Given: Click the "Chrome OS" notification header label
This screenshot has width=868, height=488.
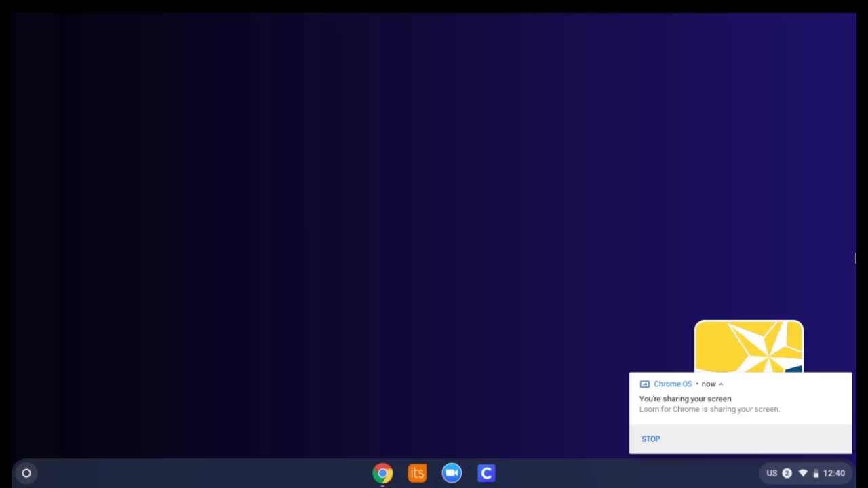Looking at the screenshot, I should [673, 384].
